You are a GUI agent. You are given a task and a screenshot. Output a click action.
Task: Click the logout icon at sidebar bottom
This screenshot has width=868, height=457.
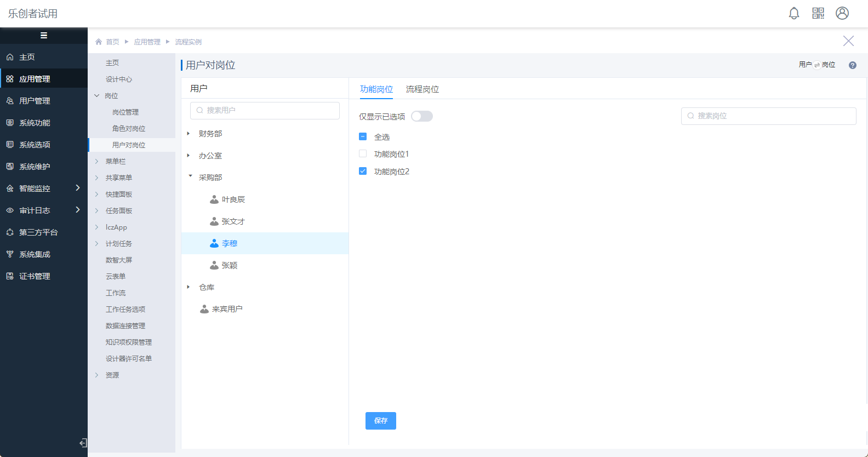83,443
